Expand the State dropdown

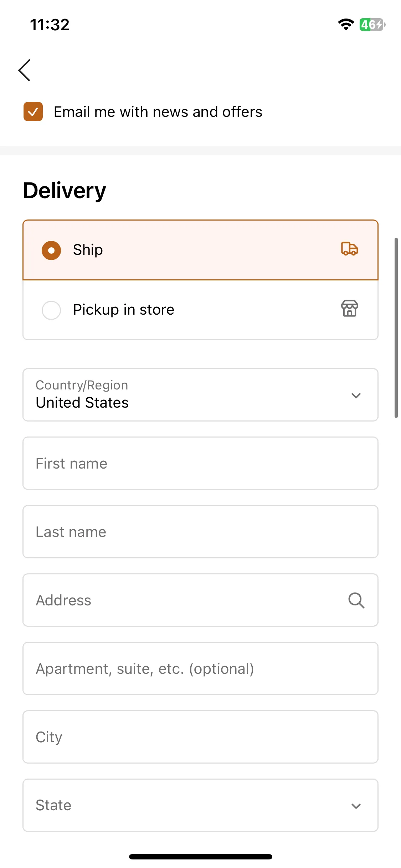pyautogui.click(x=200, y=805)
